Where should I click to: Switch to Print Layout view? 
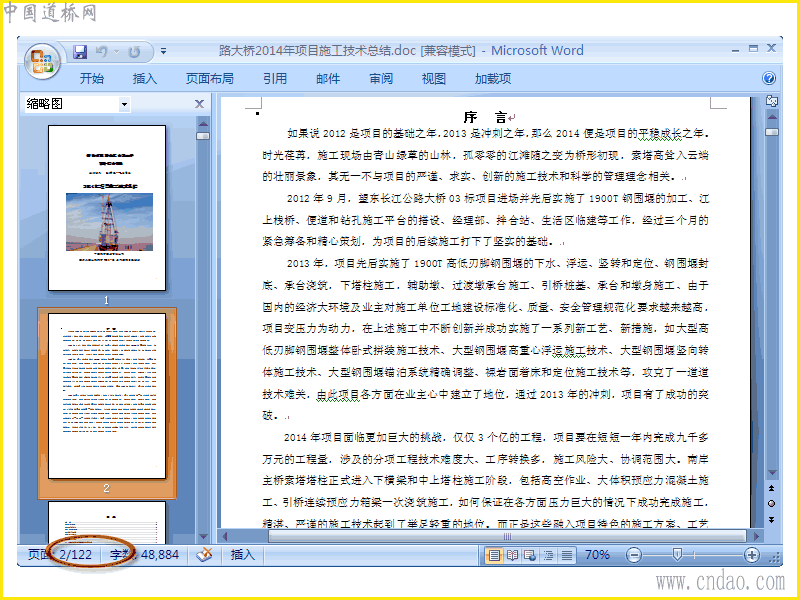point(494,555)
